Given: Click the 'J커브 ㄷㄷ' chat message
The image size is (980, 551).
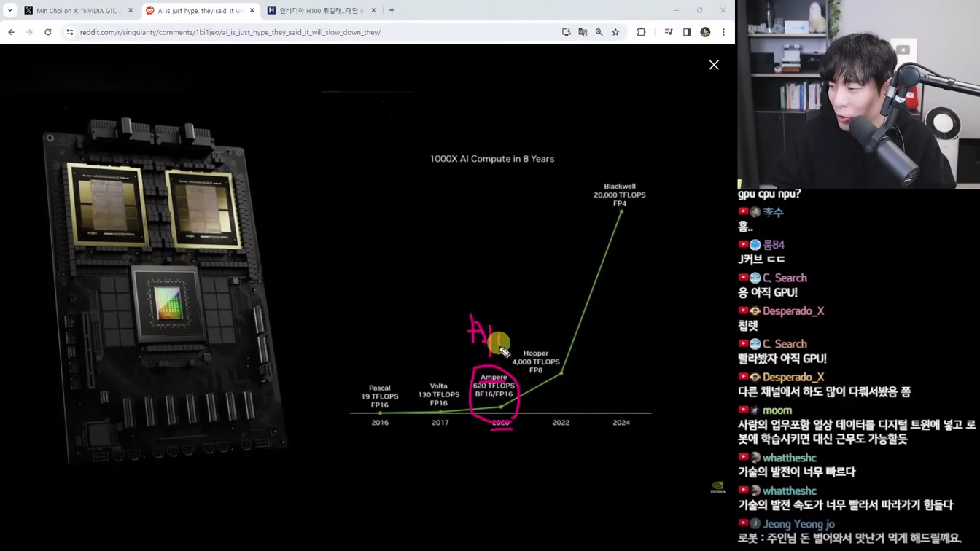Looking at the screenshot, I should [x=761, y=259].
